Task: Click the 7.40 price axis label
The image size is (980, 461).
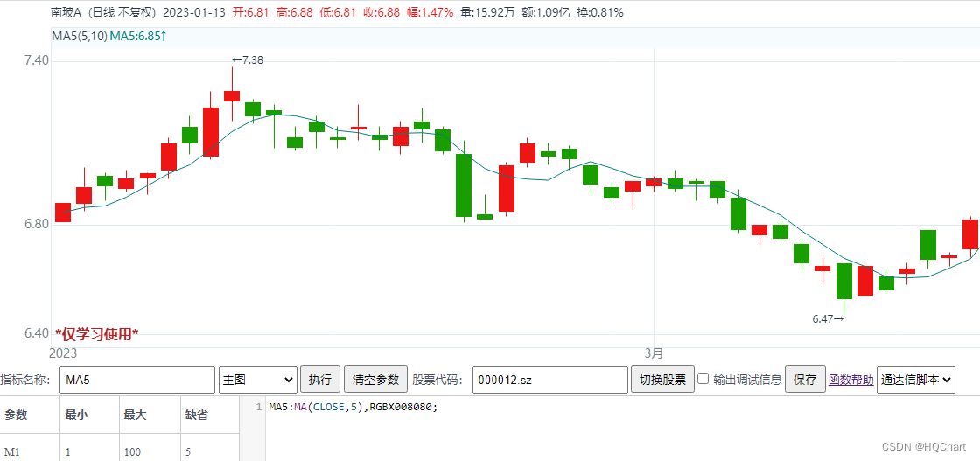Action: point(36,61)
